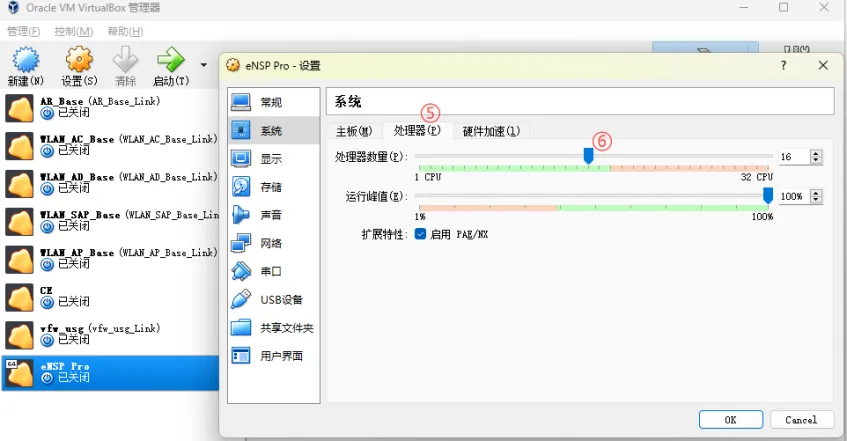Open the 帮助(H) menu
Image resolution: width=847 pixels, height=441 pixels.
[x=125, y=31]
